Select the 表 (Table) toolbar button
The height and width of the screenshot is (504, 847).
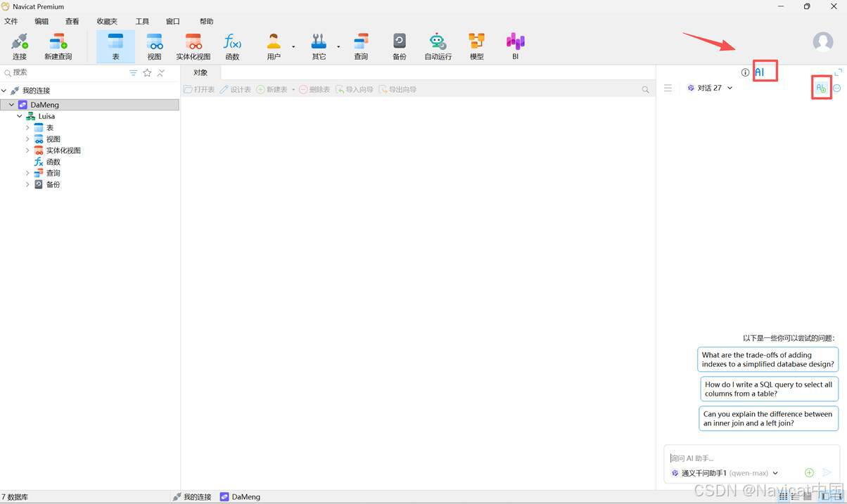tap(115, 46)
